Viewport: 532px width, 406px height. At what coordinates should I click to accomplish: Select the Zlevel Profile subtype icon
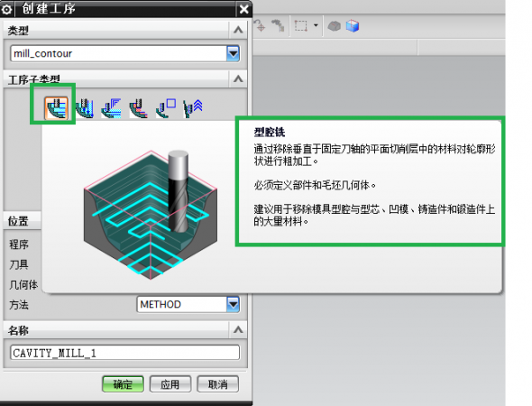click(166, 108)
